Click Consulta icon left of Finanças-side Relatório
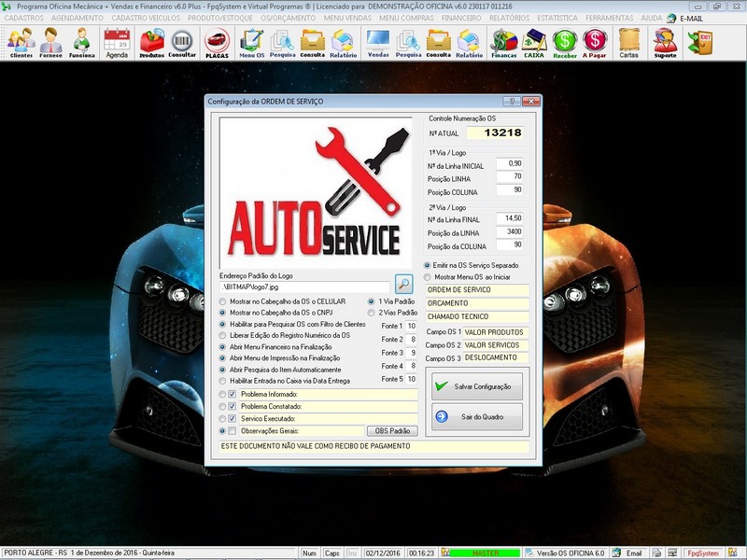747x560 pixels. point(438,43)
